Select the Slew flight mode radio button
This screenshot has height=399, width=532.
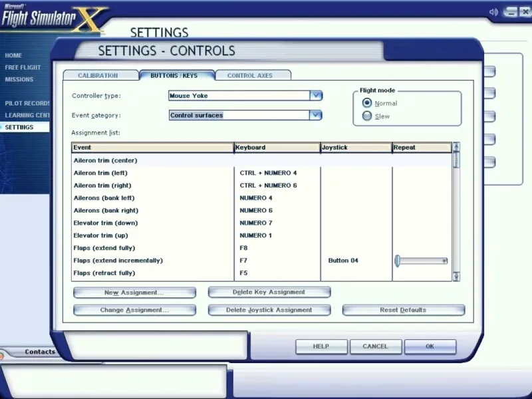pos(367,116)
